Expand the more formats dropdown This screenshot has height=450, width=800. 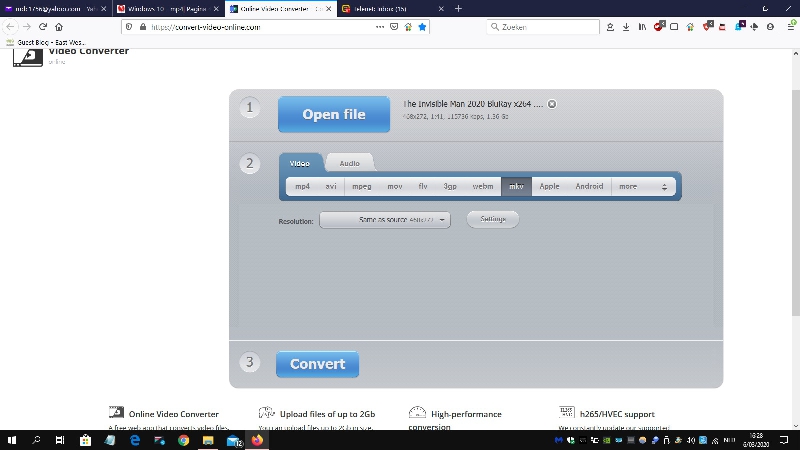click(642, 186)
